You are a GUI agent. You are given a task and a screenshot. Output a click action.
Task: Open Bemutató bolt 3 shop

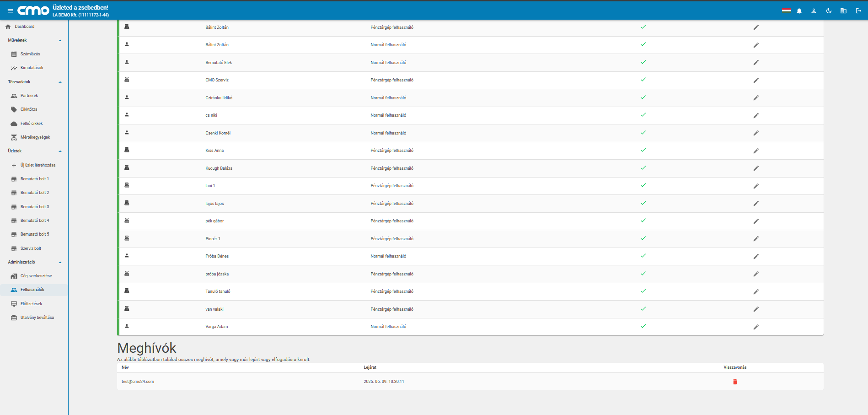click(34, 207)
